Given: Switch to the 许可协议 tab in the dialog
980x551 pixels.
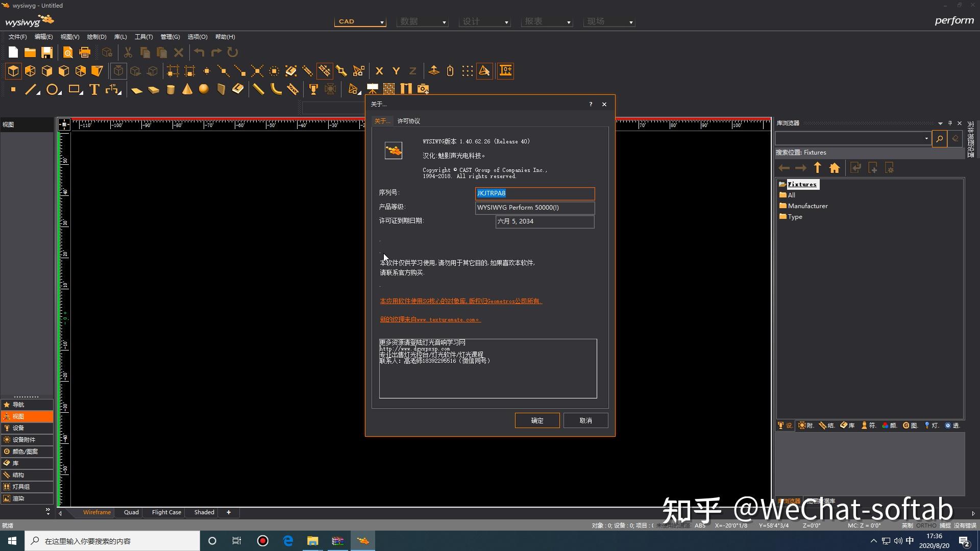Looking at the screenshot, I should 409,121.
